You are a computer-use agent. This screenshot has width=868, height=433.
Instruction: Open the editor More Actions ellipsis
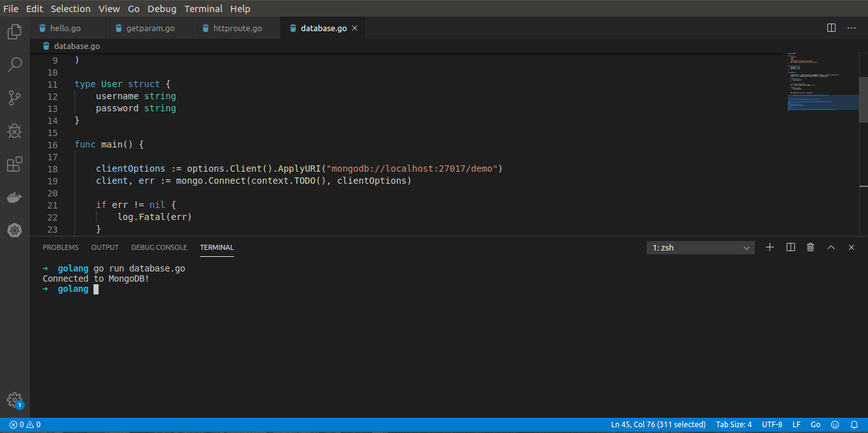[x=851, y=28]
